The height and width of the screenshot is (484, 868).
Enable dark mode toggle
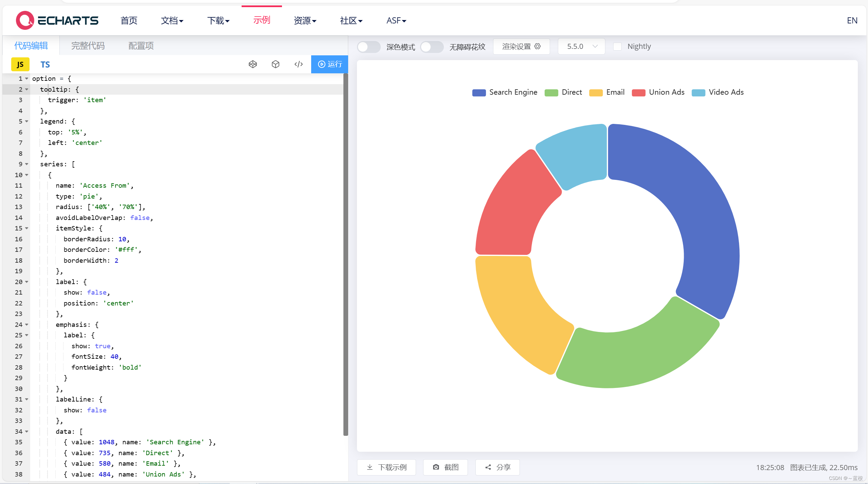[369, 47]
